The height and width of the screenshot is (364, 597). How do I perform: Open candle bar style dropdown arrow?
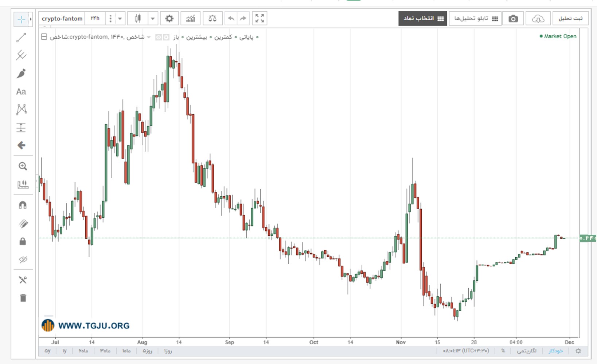[153, 18]
